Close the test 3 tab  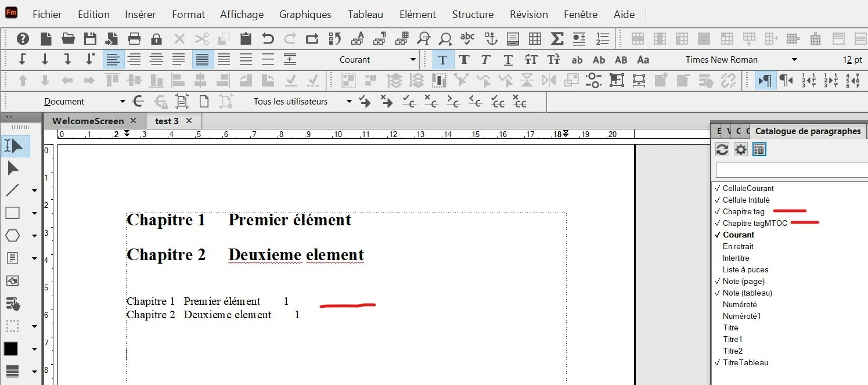189,121
